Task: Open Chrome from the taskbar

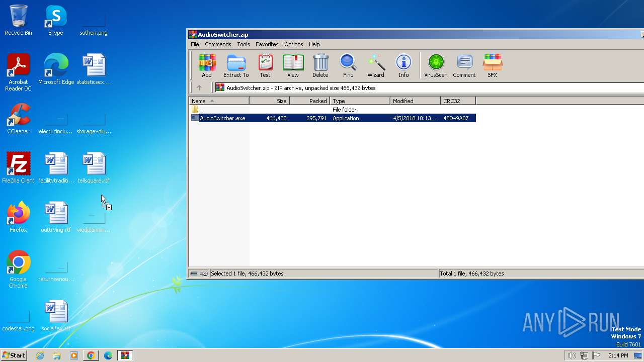Action: coord(91,355)
